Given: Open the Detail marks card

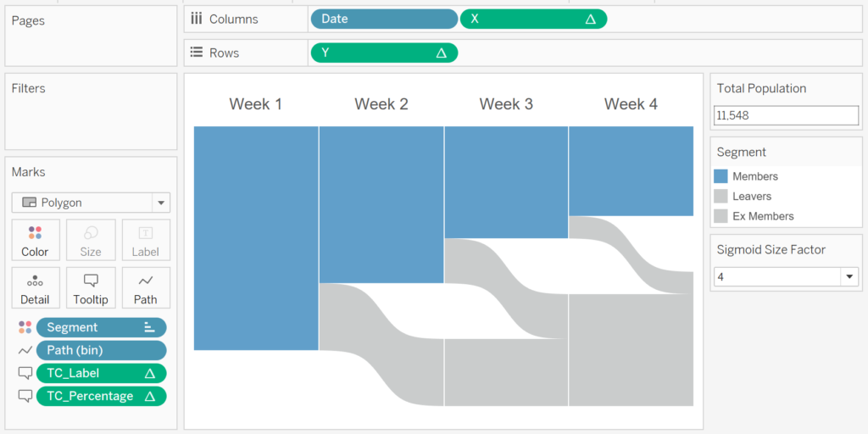Looking at the screenshot, I should pos(35,288).
